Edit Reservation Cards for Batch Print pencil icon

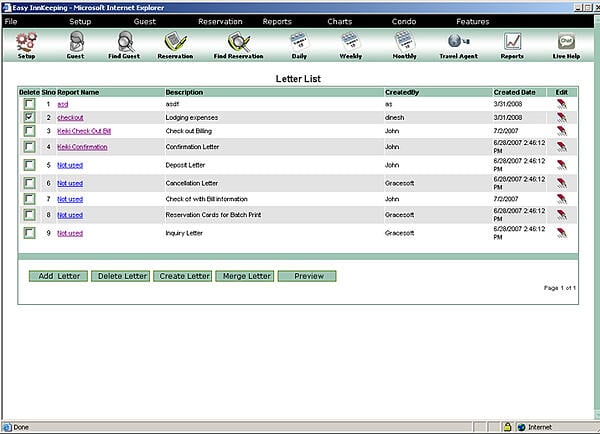(562, 215)
